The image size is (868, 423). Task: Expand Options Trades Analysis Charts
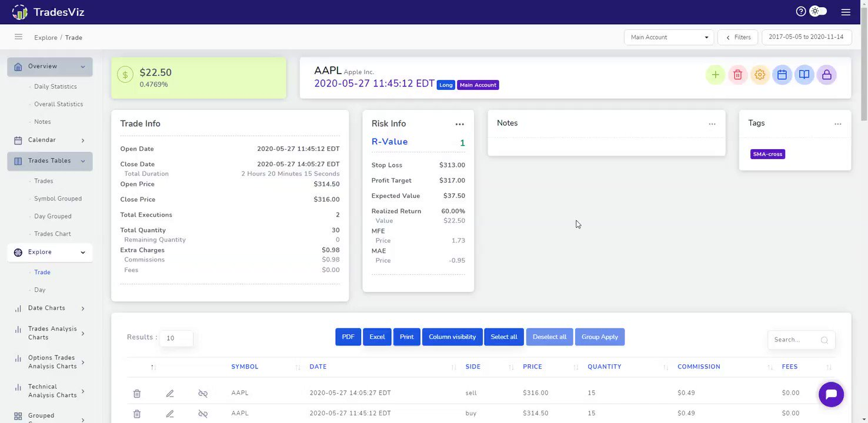(x=50, y=362)
